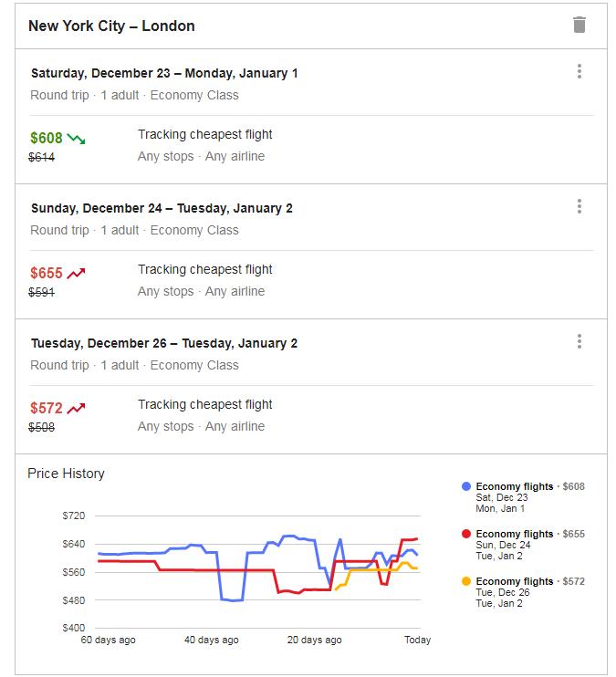Click the $572 current price
Screen dimensions: 616x677
[x=47, y=409]
